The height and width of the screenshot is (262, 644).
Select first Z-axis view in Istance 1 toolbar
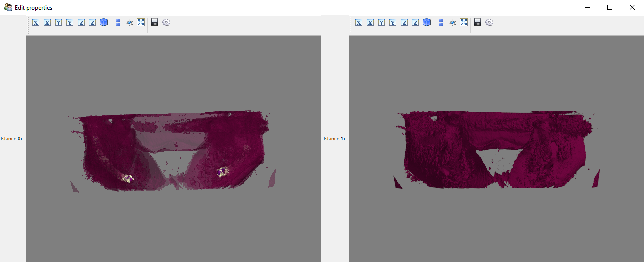point(404,22)
